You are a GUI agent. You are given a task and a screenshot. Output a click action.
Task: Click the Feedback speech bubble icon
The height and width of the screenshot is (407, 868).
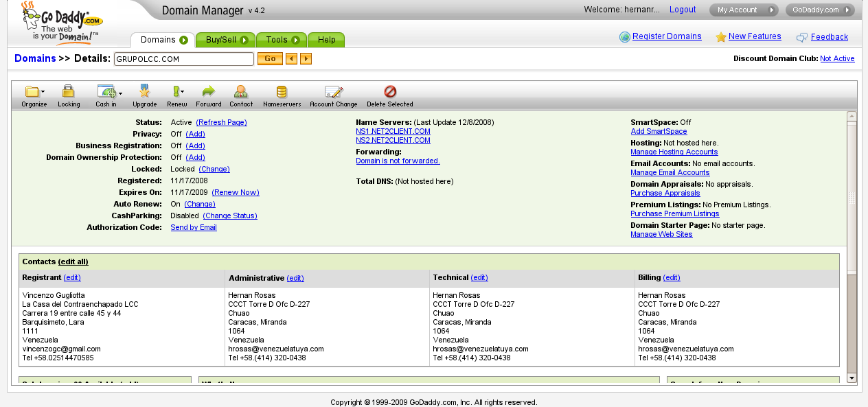[802, 37]
